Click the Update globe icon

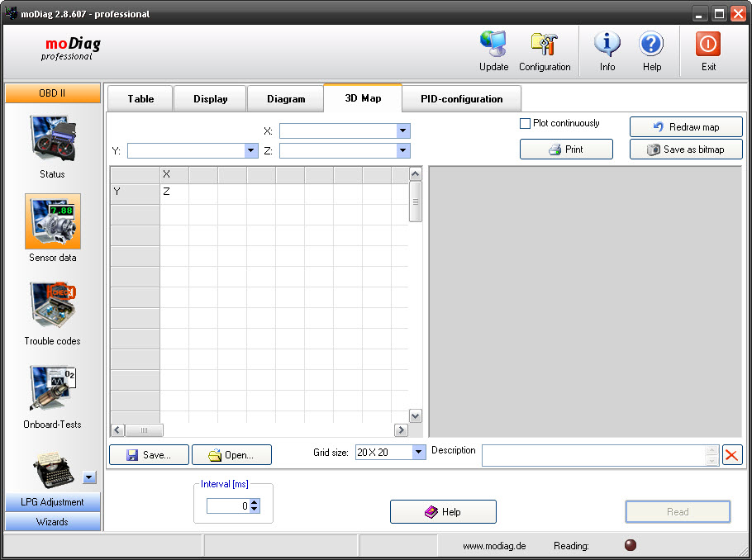493,45
